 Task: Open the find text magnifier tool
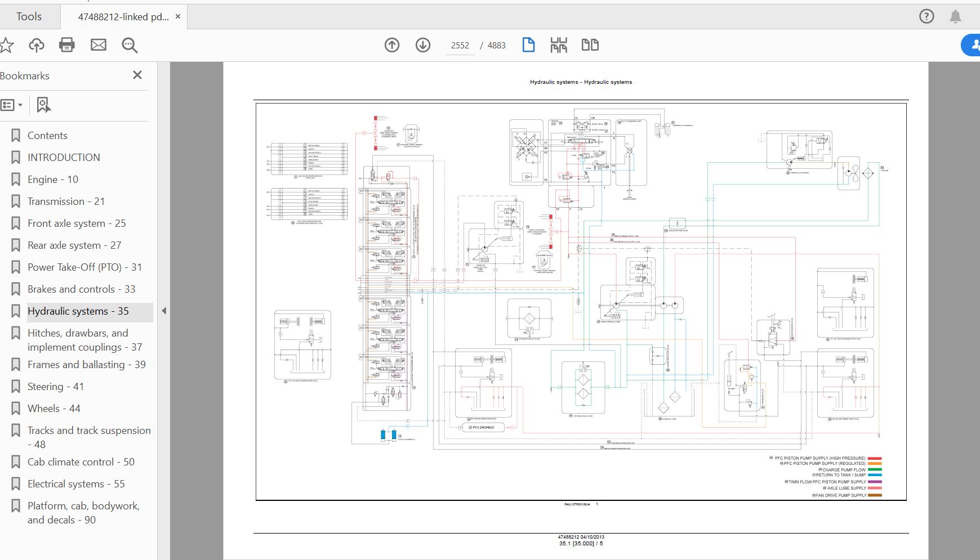pyautogui.click(x=130, y=45)
